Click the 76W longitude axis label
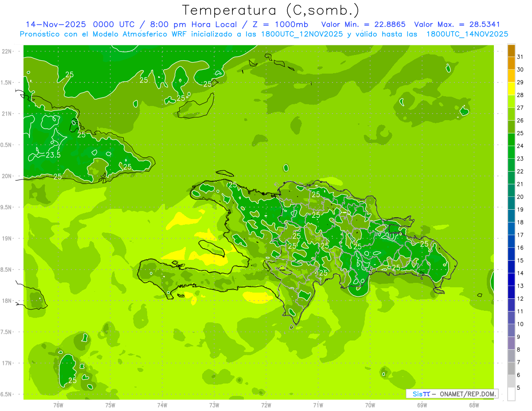The width and height of the screenshot is (532, 411). click(x=58, y=405)
